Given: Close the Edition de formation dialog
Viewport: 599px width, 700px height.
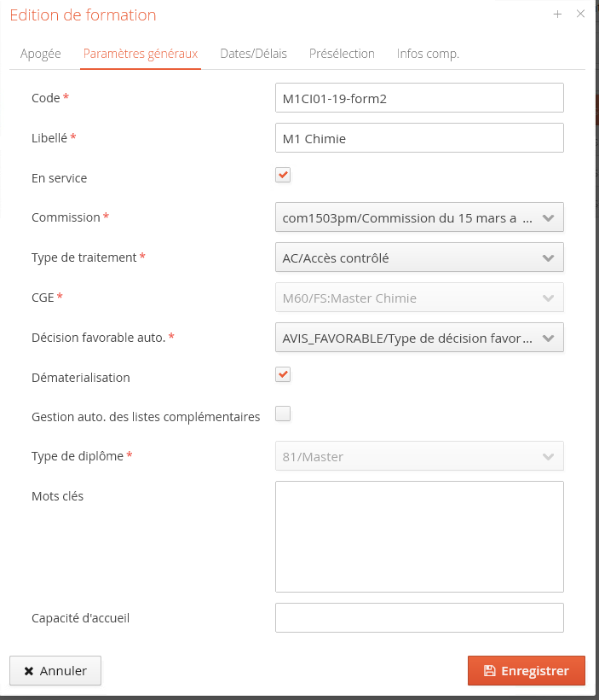Looking at the screenshot, I should [x=580, y=14].
